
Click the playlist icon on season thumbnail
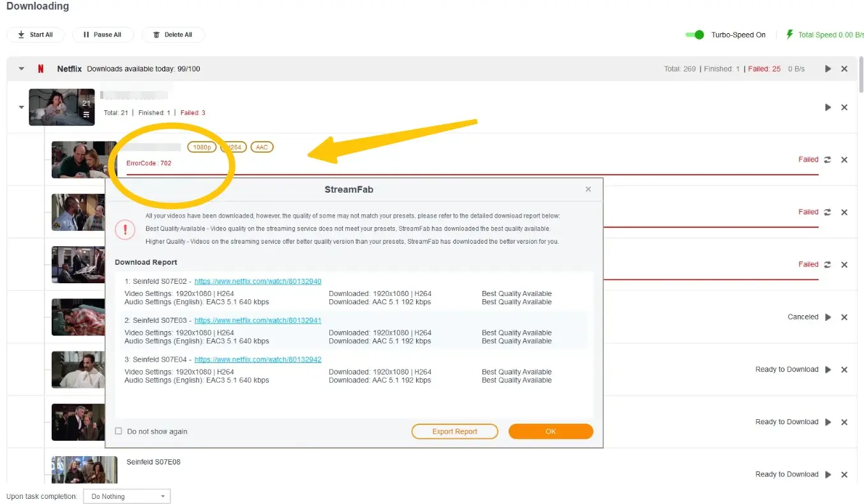pyautogui.click(x=86, y=115)
